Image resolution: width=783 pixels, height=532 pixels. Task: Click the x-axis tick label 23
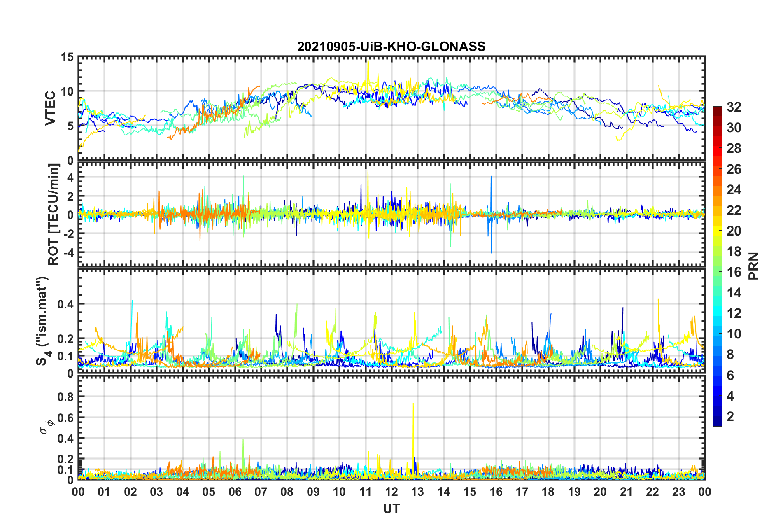click(678, 492)
